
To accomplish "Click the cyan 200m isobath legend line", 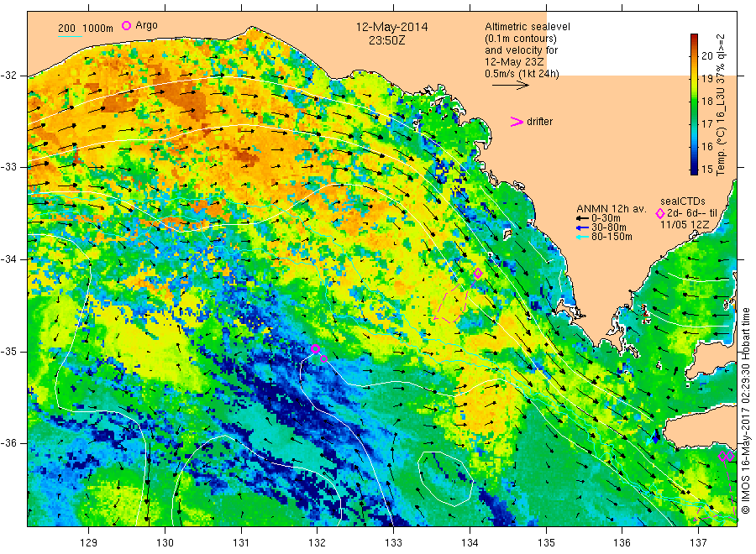I will coord(70,37).
